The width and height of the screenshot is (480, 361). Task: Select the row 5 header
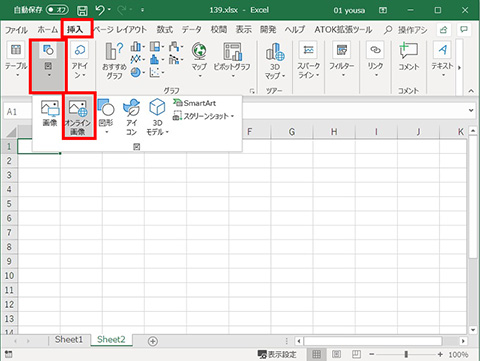coord(9,204)
